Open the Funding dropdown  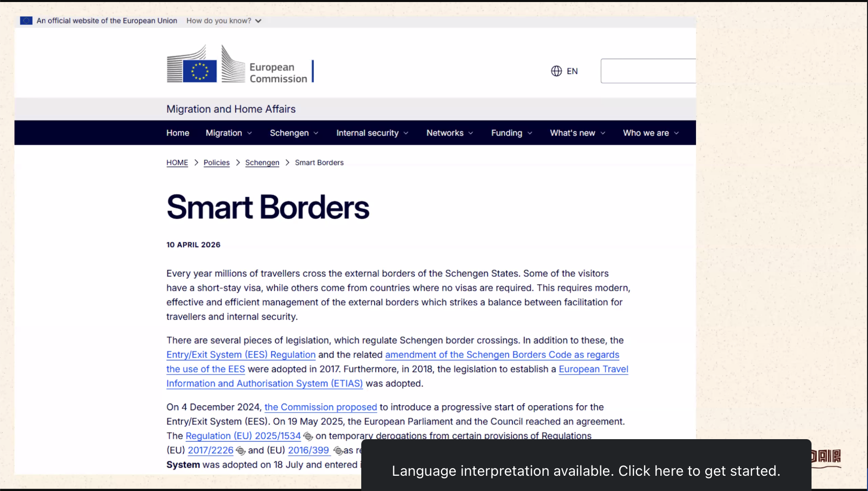click(x=511, y=133)
